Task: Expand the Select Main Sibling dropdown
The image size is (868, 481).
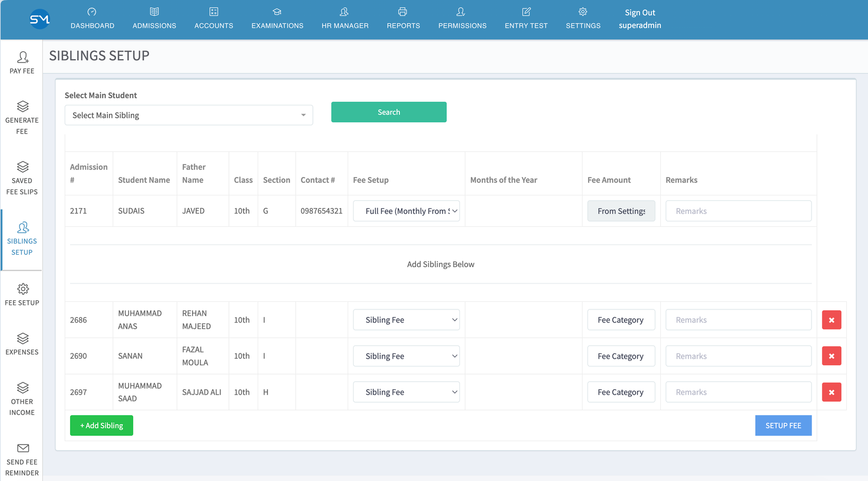Action: pyautogui.click(x=189, y=115)
